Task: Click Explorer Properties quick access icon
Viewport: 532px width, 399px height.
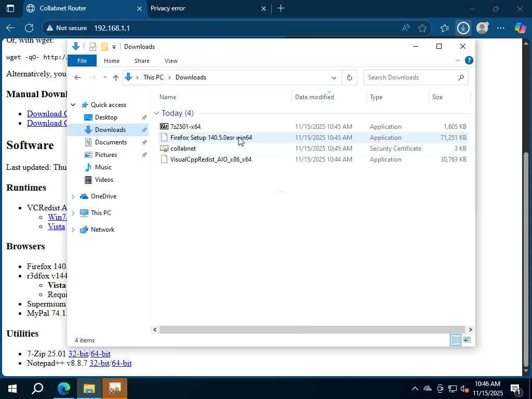Action: 93,47
